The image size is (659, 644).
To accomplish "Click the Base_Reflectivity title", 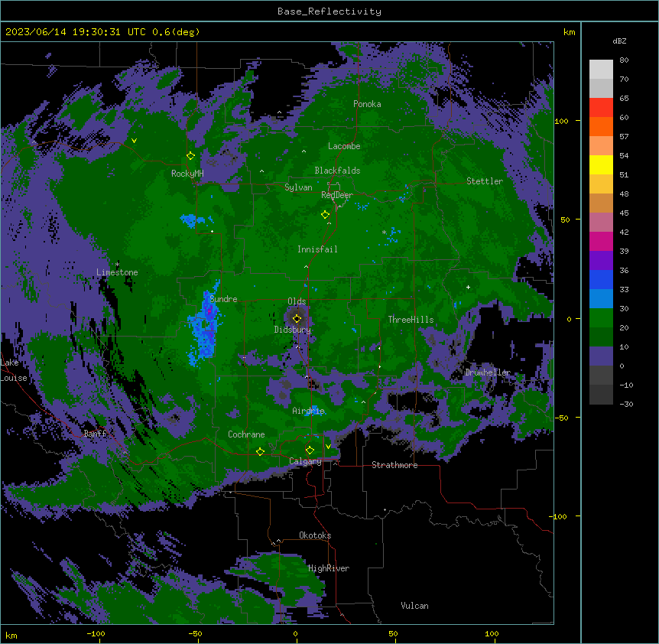I will [x=329, y=11].
